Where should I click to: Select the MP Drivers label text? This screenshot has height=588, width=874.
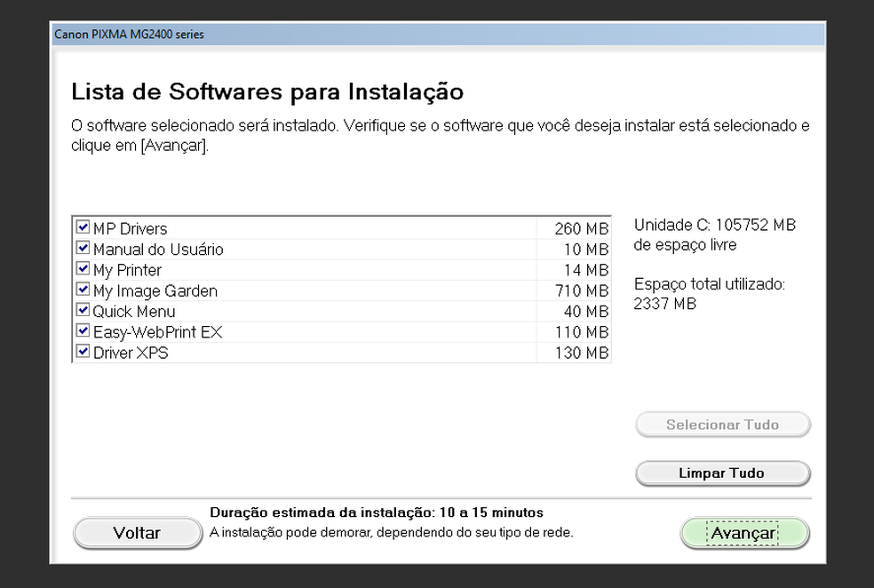click(130, 228)
